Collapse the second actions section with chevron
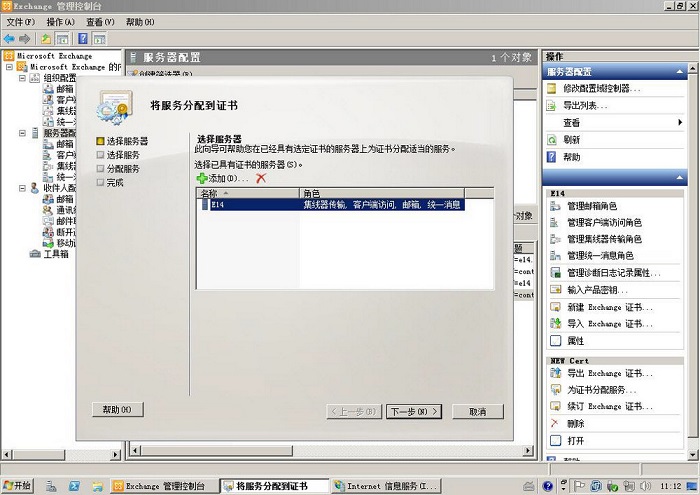Screen dimensions: 700x495 pos(679,178)
